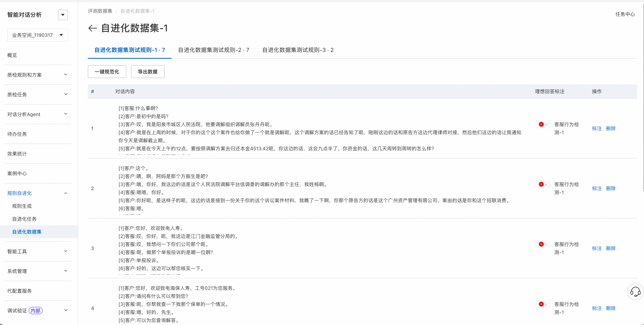Click 删除 for row 3
Screen dimensions: 644x325
click(x=611, y=248)
